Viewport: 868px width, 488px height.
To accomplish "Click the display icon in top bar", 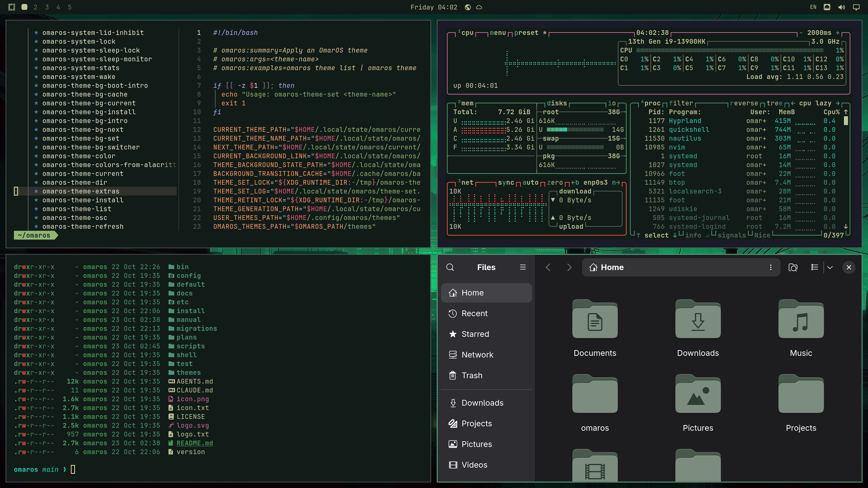I will coord(856,7).
